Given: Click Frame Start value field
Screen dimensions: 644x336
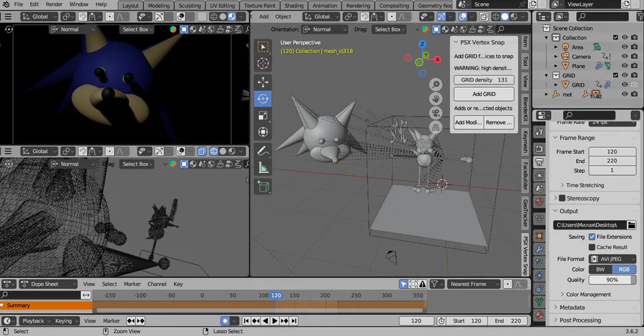Looking at the screenshot, I should (613, 152).
